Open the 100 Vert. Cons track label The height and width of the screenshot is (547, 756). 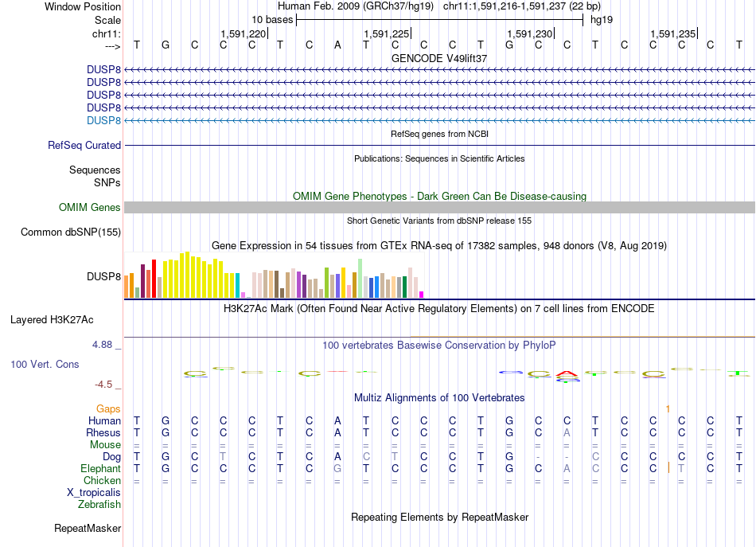[x=45, y=364]
